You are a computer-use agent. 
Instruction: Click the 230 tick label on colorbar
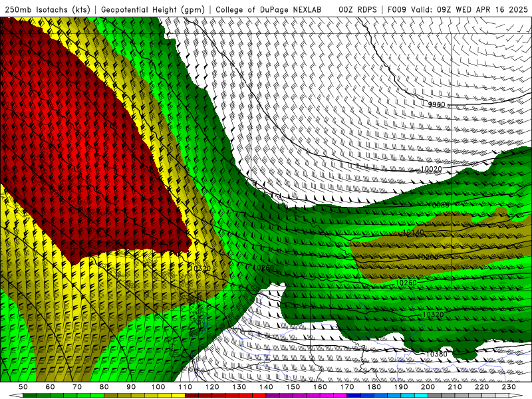(x=509, y=387)
